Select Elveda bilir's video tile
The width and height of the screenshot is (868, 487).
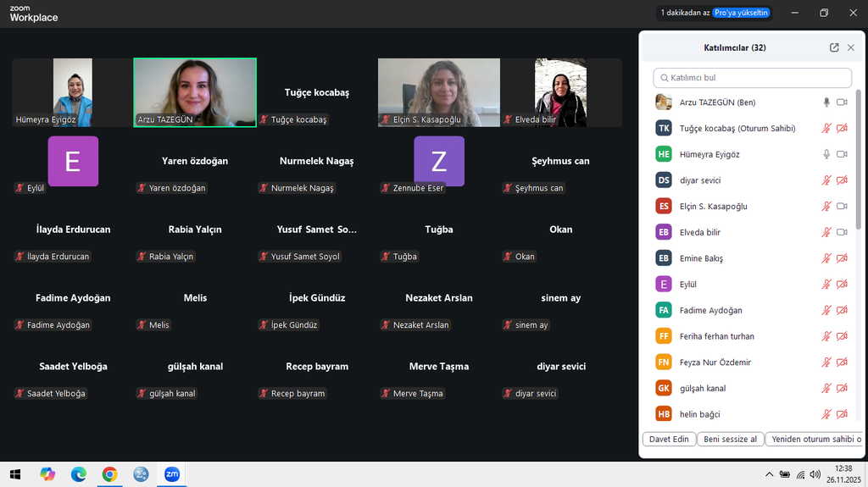point(560,92)
